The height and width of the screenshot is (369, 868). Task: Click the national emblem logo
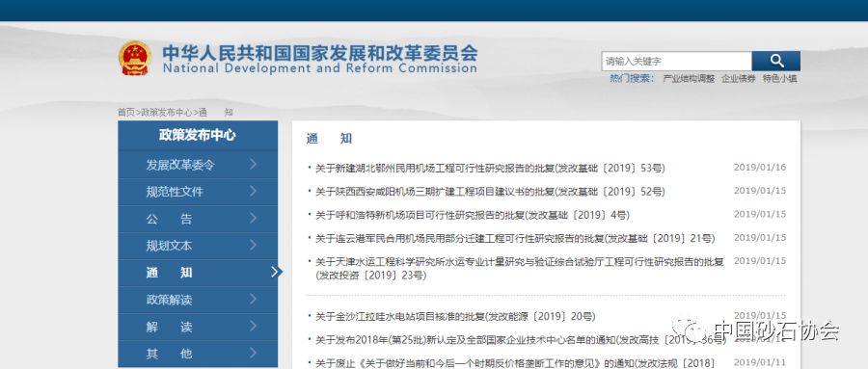click(134, 58)
